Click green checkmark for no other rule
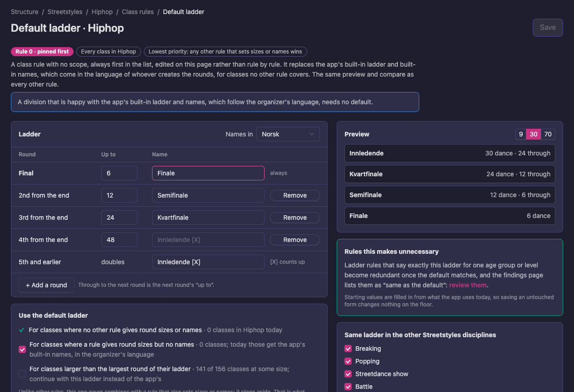Screen dimensions: 574x392 21,330
